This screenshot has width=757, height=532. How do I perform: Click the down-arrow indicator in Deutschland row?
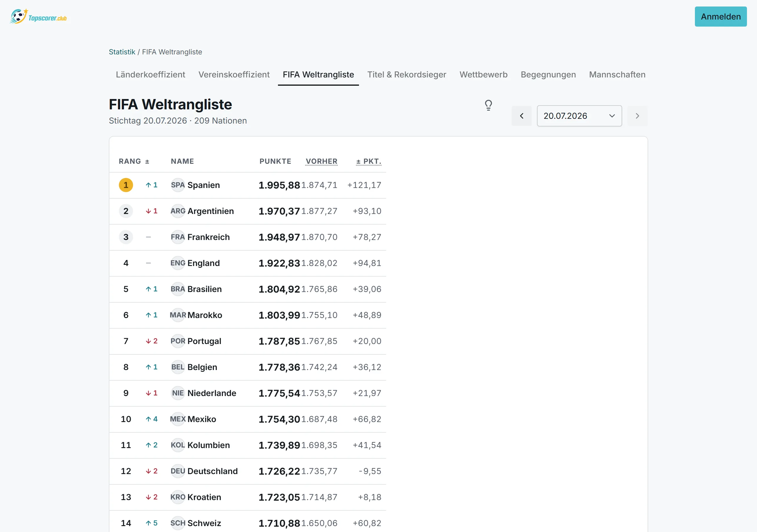152,471
